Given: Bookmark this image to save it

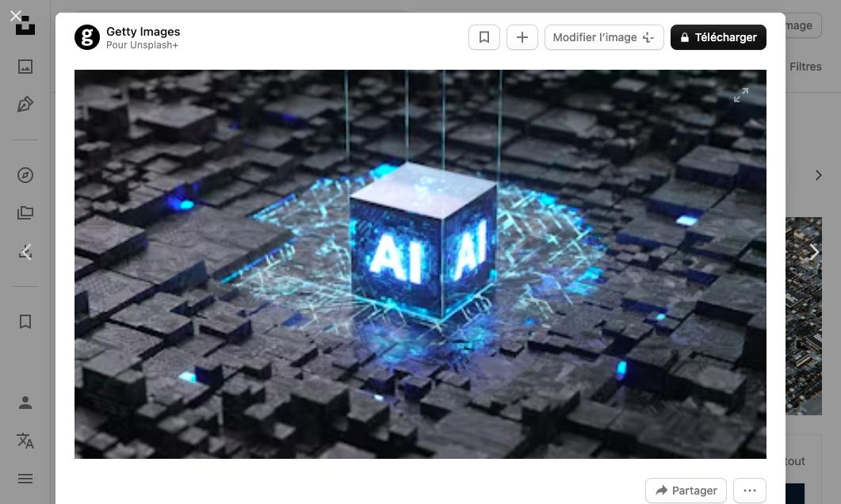Looking at the screenshot, I should (484, 37).
